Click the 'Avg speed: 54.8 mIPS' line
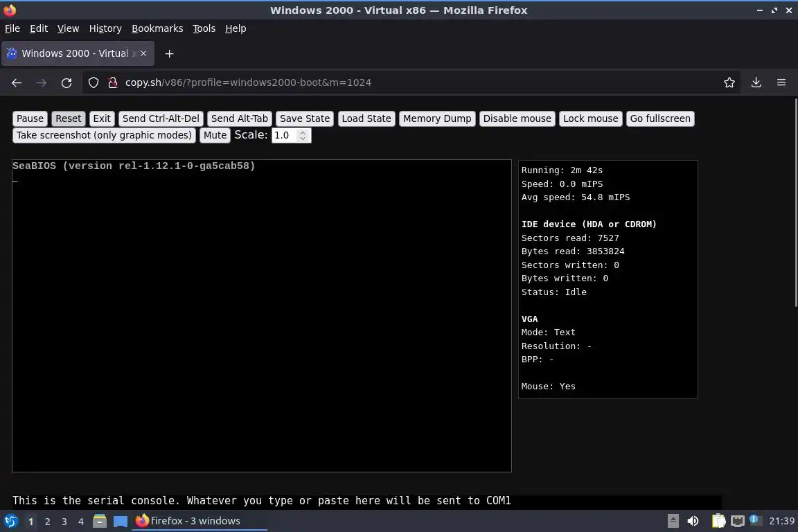Viewport: 798px width, 532px height. [575, 197]
